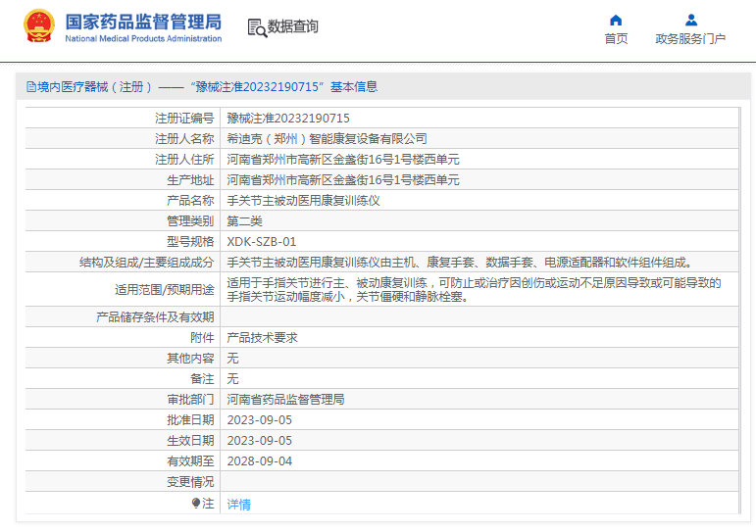Click the 其他内容 value 无
This screenshot has width=756, height=532.
[232, 358]
